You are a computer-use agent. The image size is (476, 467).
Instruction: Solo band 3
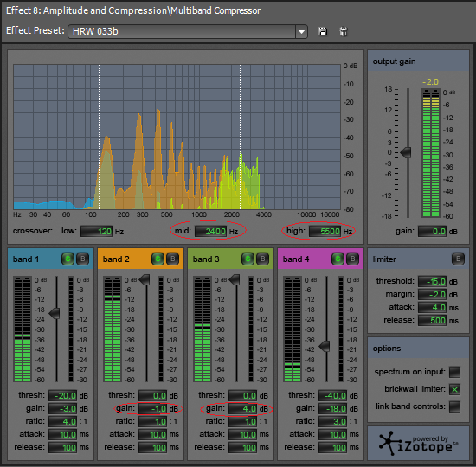pyautogui.click(x=248, y=259)
